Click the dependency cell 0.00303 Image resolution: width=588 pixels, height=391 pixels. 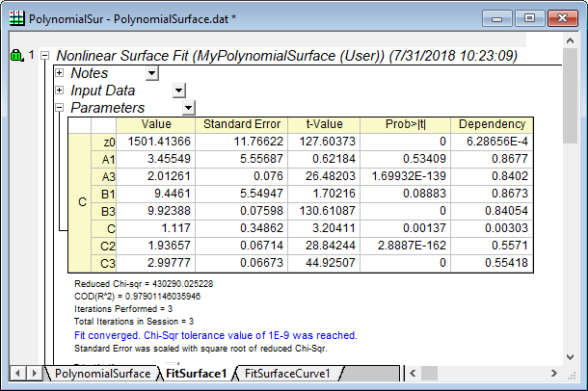pyautogui.click(x=492, y=228)
